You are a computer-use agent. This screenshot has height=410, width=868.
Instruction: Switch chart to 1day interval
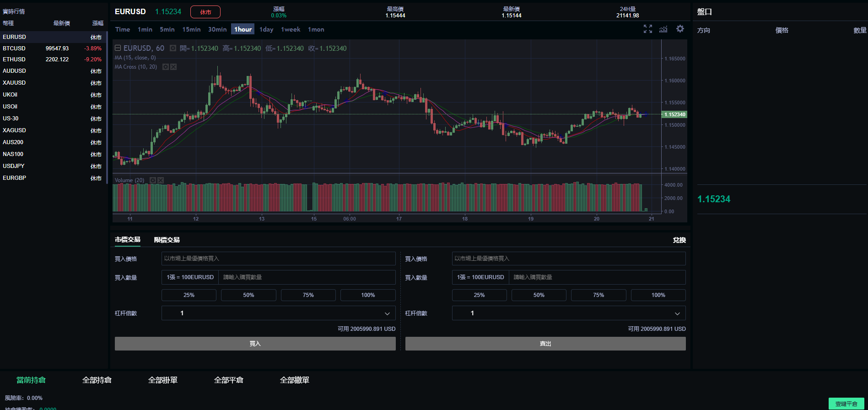point(266,29)
